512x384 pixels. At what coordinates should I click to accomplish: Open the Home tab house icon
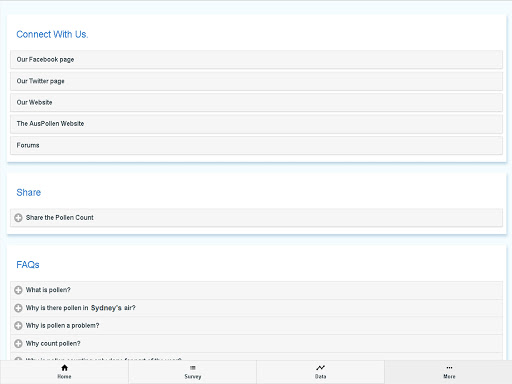[64, 368]
